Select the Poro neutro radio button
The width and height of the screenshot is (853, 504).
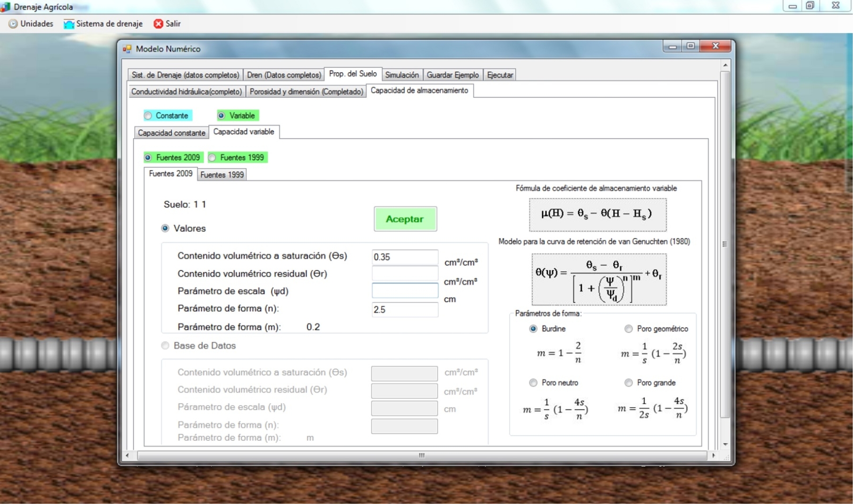tap(533, 383)
